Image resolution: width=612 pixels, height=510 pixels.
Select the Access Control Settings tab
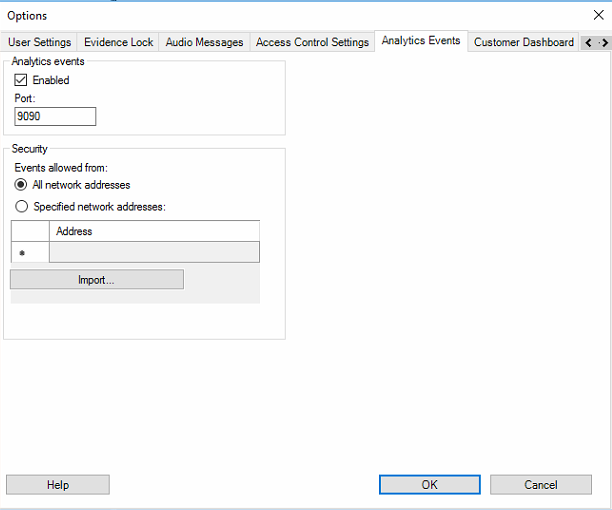coord(312,42)
